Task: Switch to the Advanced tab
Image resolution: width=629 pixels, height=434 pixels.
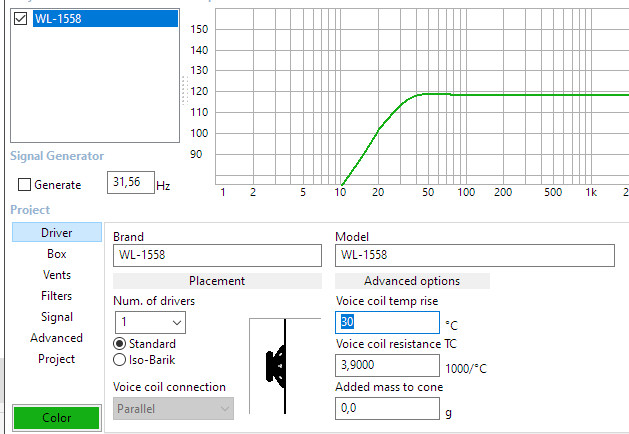Action: click(57, 338)
